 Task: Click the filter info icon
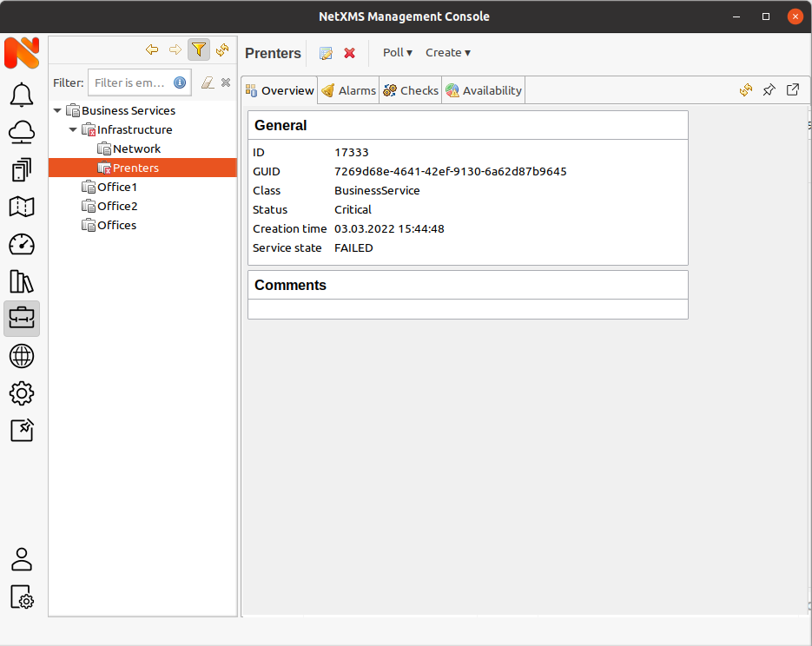(x=180, y=82)
